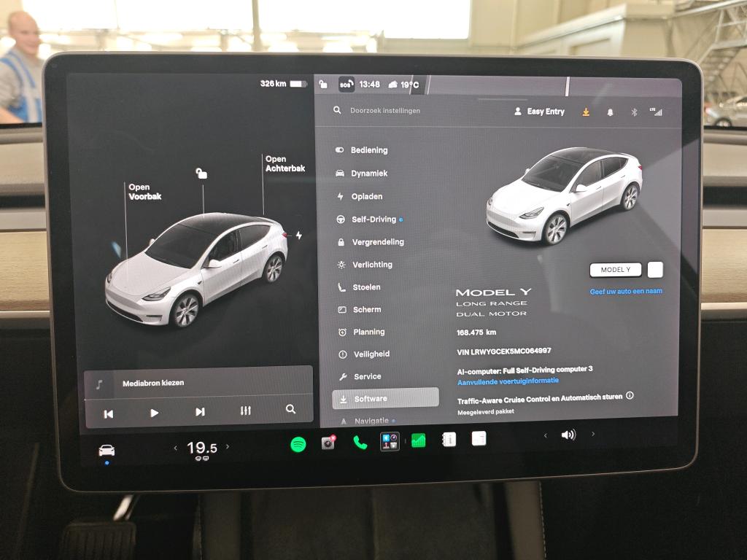Open the Veiligheid settings menu
Viewport: 747px width, 560px height.
tap(371, 354)
